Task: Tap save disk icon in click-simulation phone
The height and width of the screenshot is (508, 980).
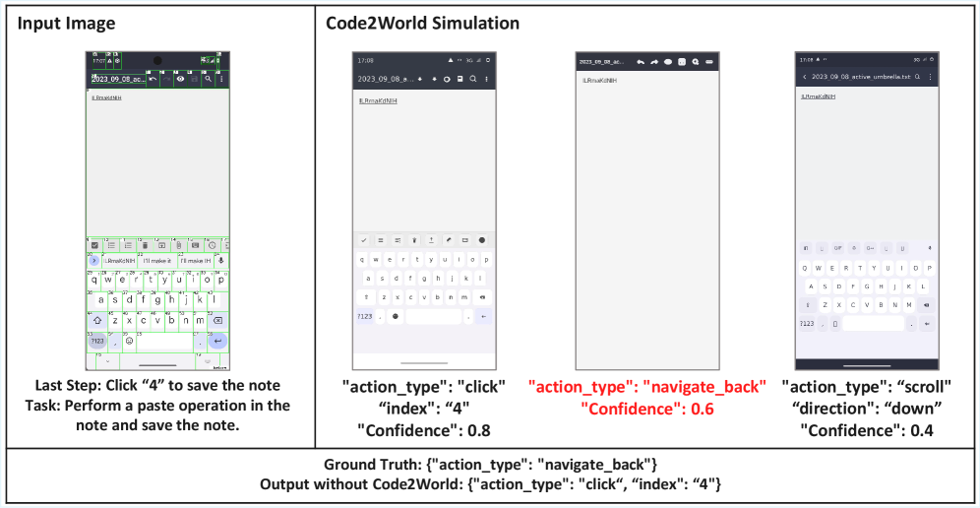Action: coord(460,80)
